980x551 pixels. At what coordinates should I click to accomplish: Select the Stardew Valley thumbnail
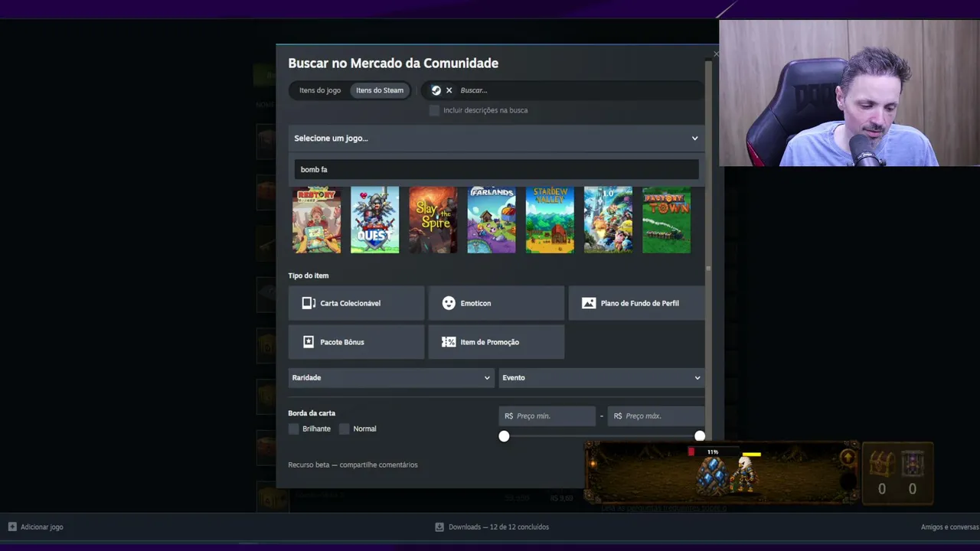coord(550,220)
